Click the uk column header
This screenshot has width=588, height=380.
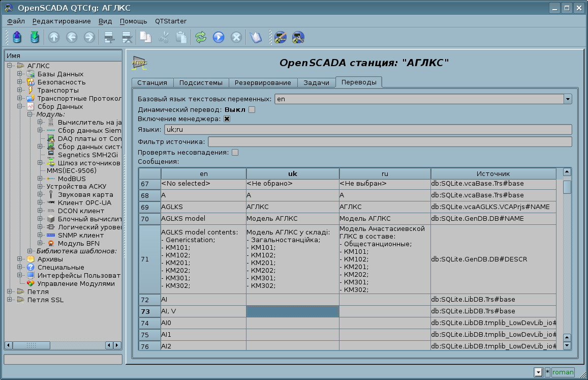(x=293, y=173)
